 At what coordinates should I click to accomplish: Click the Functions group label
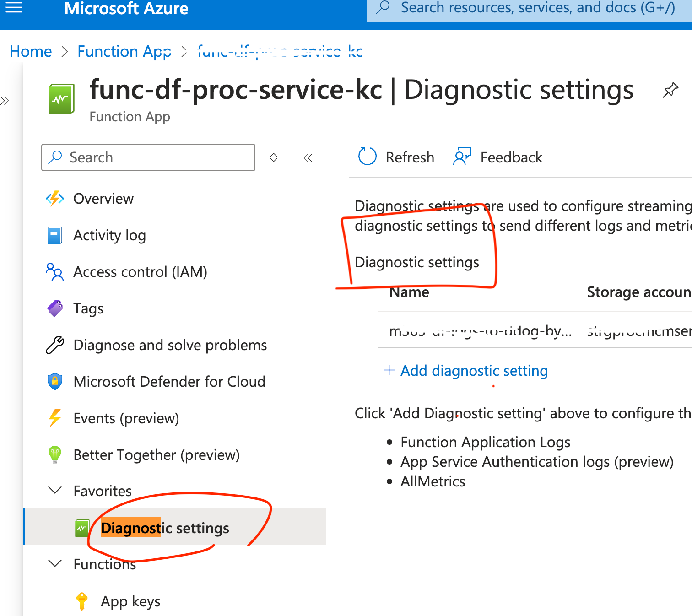[x=105, y=564]
